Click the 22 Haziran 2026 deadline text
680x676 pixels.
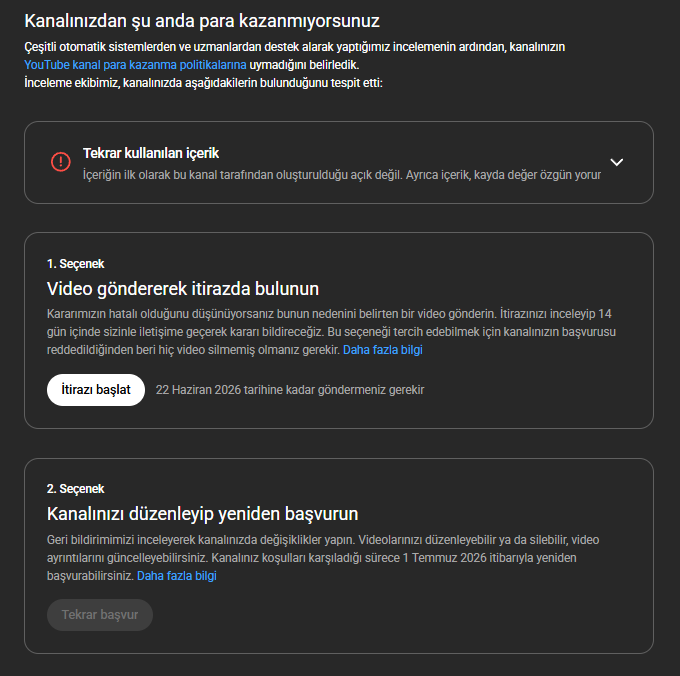[290, 390]
